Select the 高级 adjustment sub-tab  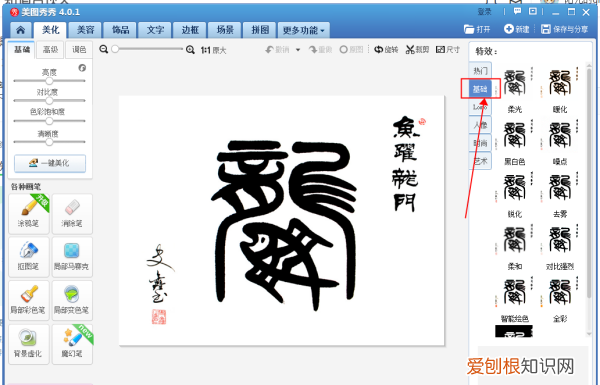[x=50, y=50]
